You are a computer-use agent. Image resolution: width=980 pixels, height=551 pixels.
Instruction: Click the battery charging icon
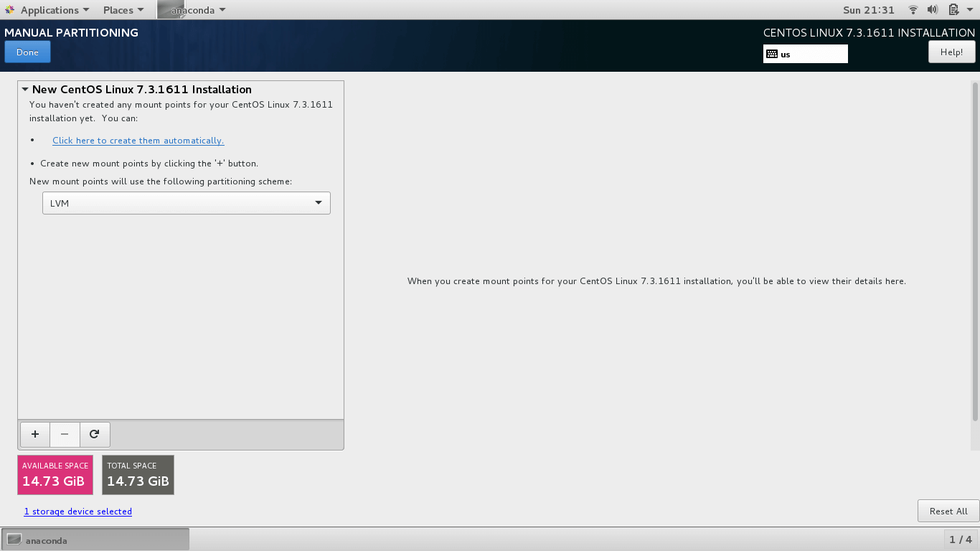click(x=953, y=10)
